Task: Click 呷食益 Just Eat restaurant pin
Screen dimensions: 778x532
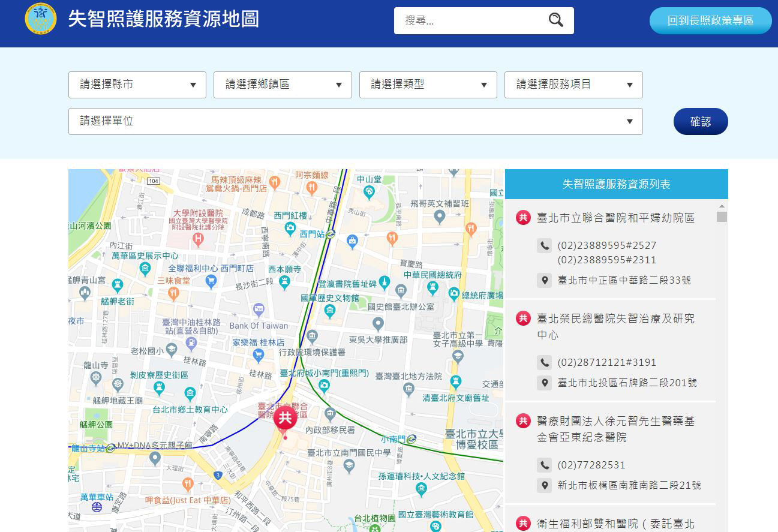Action: coord(188,484)
